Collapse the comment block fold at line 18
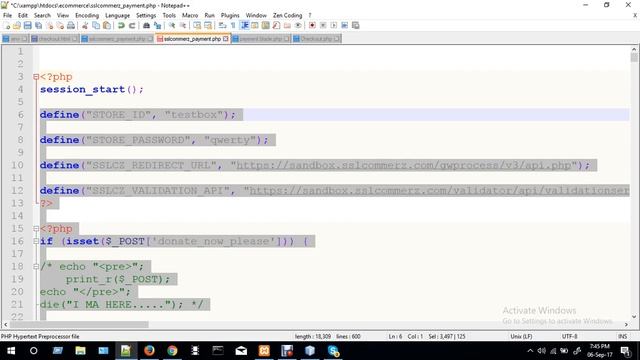 (x=36, y=267)
